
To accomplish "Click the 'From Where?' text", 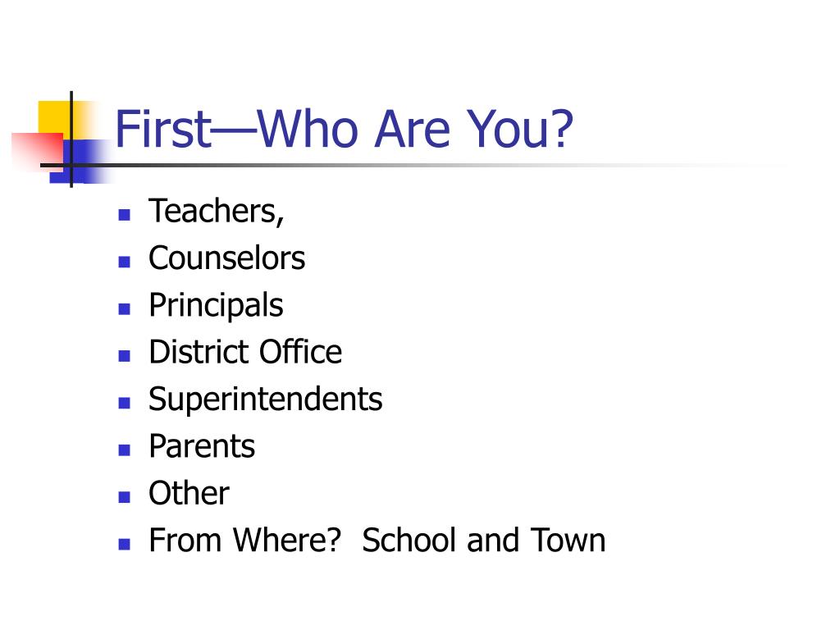I will click(244, 540).
